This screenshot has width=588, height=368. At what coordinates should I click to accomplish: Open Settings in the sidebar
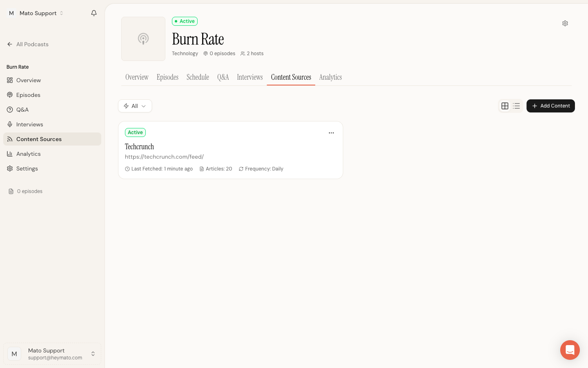coord(52,168)
